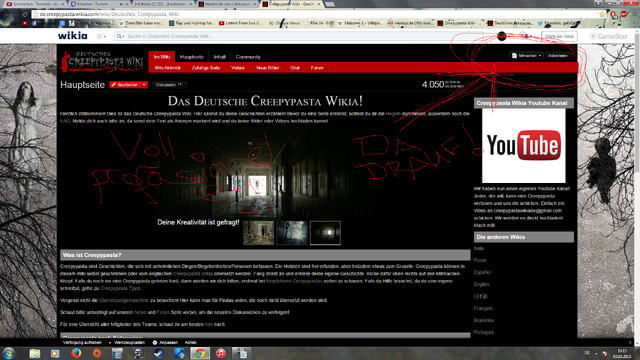Open the search scope dropdown
Viewport: 640px width, 360px height.
(x=120, y=36)
